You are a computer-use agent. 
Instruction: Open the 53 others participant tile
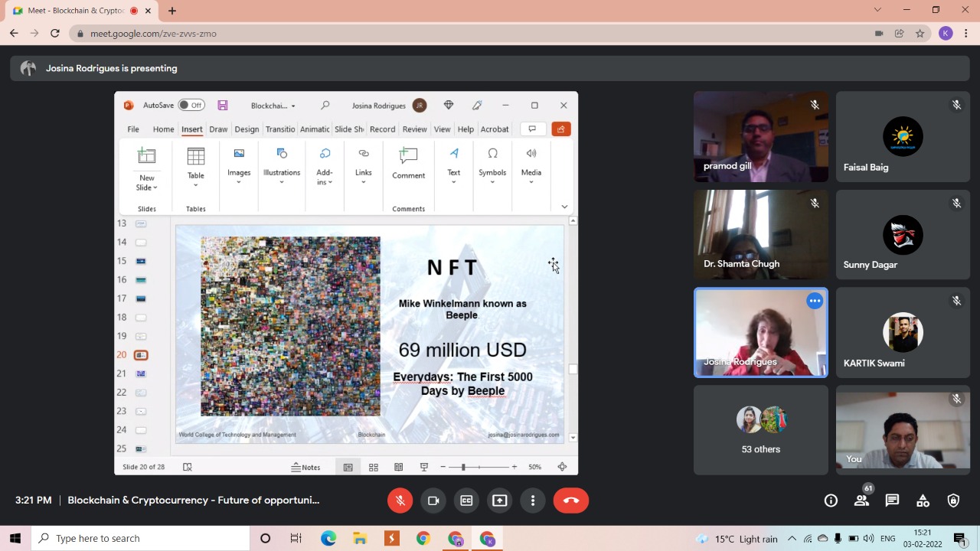coord(760,430)
